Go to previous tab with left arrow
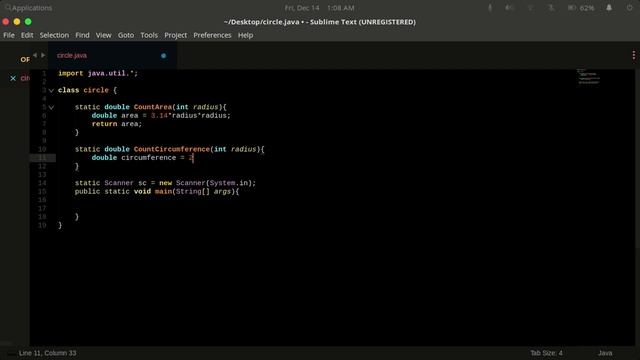This screenshot has height=360, width=640. click(x=35, y=55)
